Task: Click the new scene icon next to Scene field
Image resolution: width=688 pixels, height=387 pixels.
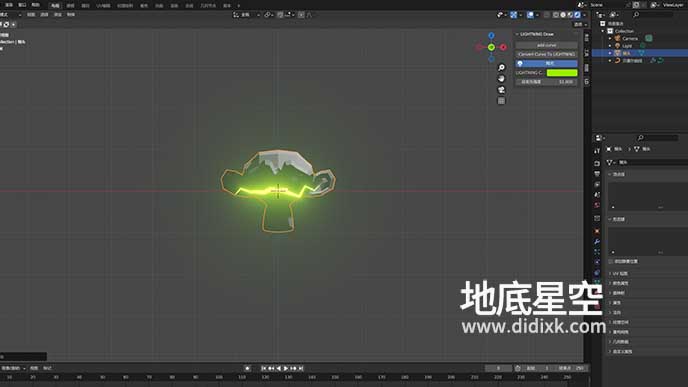Action: (636, 5)
